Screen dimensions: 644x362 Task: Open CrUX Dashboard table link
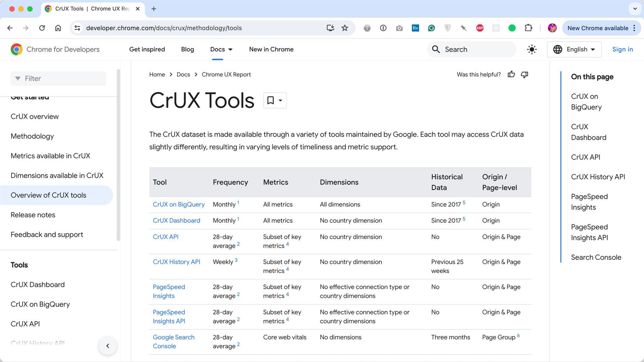click(x=176, y=221)
